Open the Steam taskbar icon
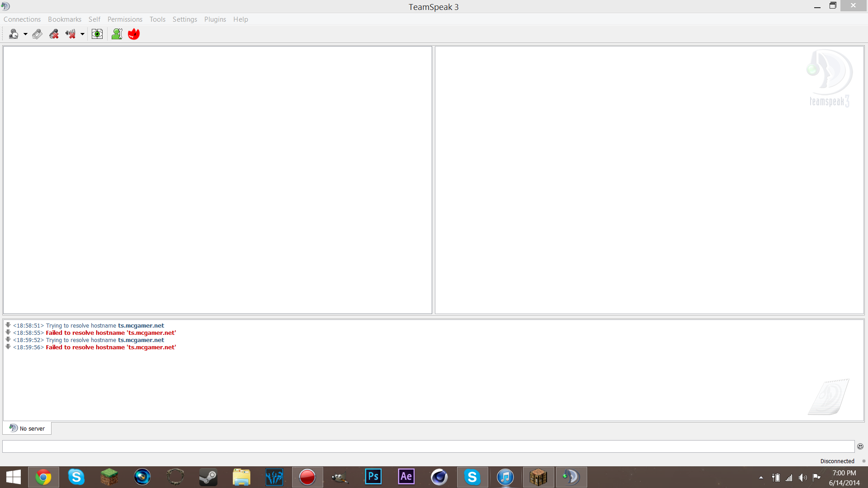The width and height of the screenshot is (868, 488). (x=208, y=477)
